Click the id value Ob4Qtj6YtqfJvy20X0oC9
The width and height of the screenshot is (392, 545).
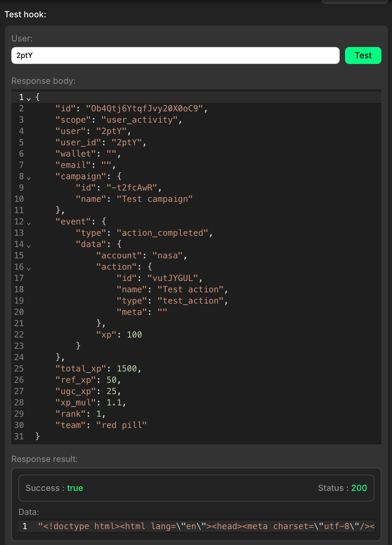[x=145, y=109]
